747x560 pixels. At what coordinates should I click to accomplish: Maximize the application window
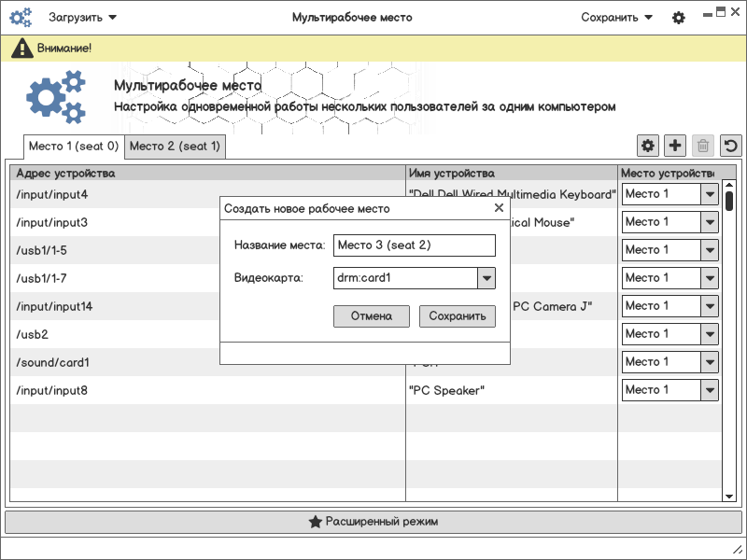click(721, 12)
